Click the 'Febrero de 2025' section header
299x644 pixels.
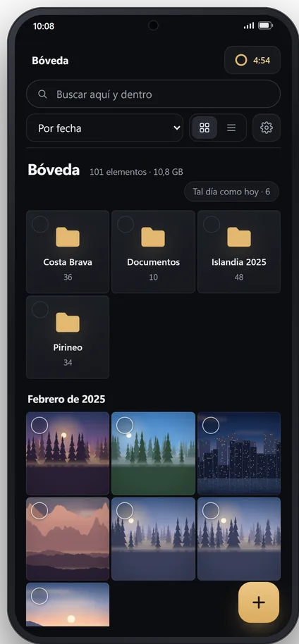(x=66, y=400)
